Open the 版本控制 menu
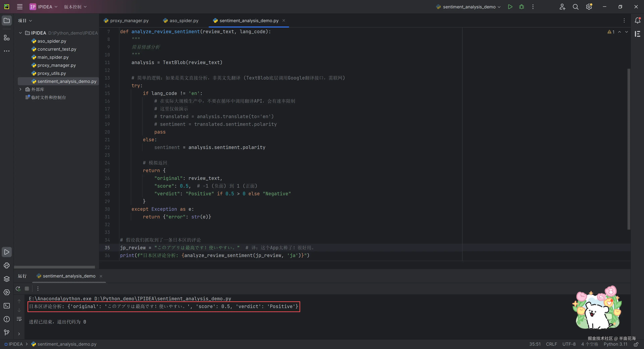 [x=75, y=7]
